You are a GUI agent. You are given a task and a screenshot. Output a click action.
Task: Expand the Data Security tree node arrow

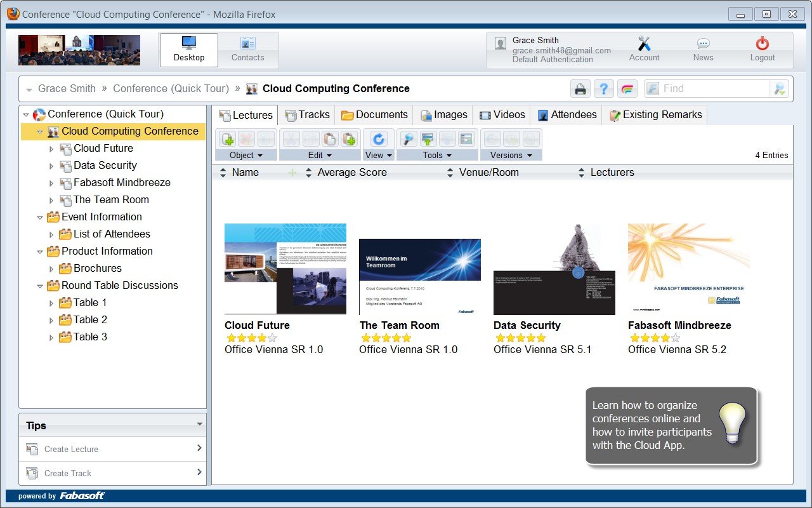pyautogui.click(x=52, y=166)
